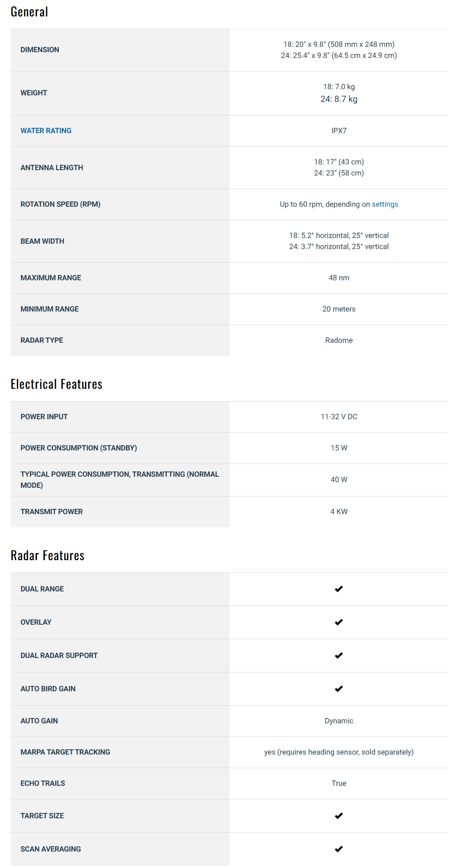Click the MARPA Target Tracking label
This screenshot has width=451, height=868.
point(65,752)
